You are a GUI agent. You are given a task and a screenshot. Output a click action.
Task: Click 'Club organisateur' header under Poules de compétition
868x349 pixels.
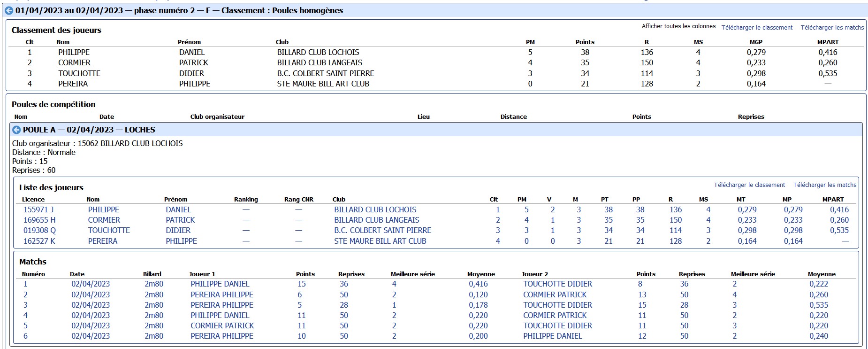pyautogui.click(x=217, y=116)
